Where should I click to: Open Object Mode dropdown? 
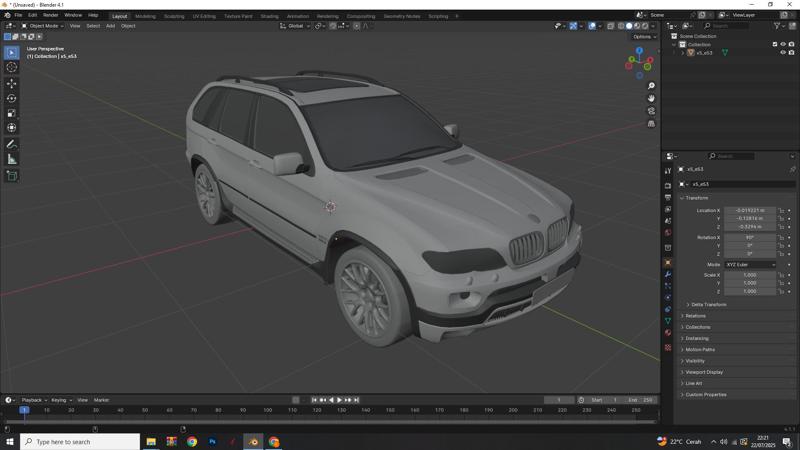click(42, 26)
